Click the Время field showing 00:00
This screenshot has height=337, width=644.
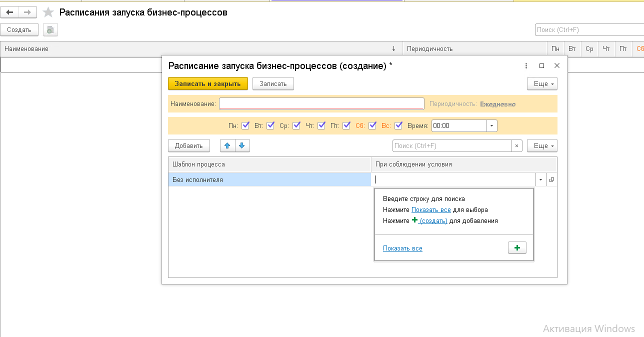click(x=459, y=126)
